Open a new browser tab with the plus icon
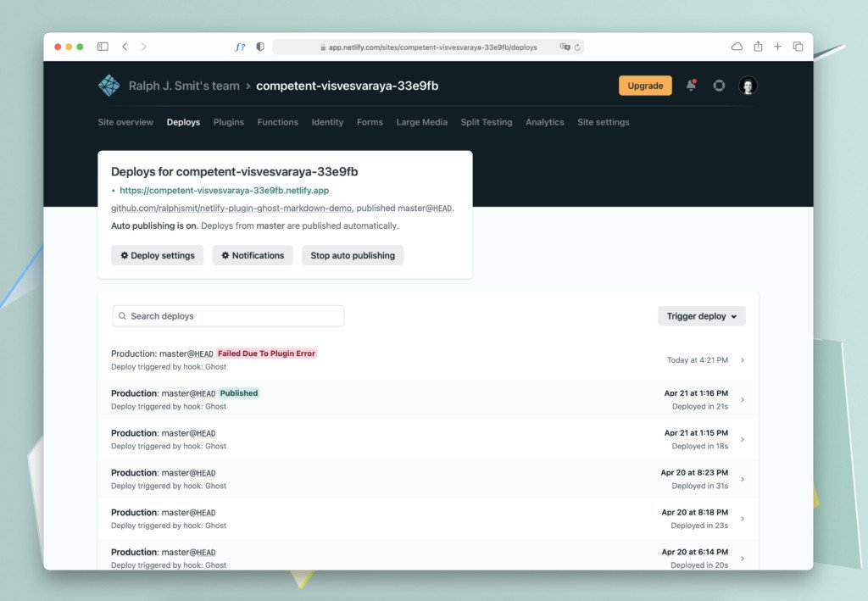 pyautogui.click(x=777, y=47)
